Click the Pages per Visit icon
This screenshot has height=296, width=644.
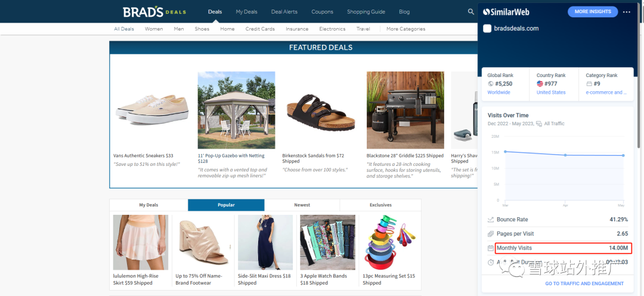pyautogui.click(x=490, y=233)
